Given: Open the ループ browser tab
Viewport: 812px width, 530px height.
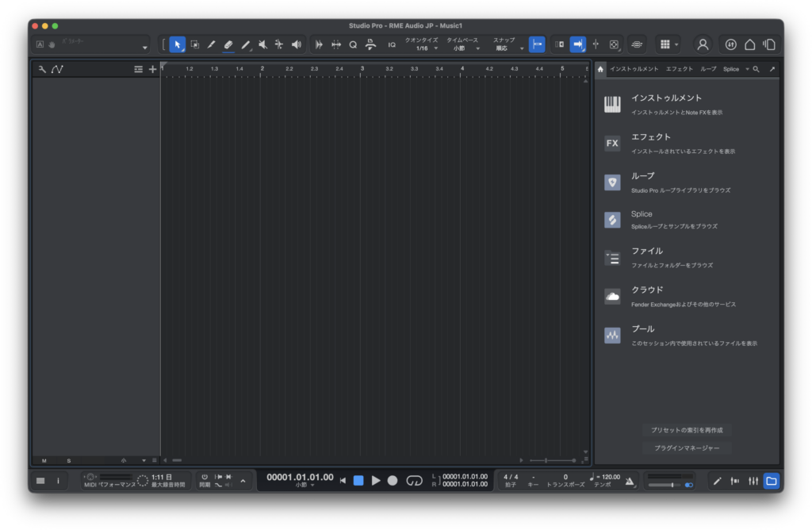Looking at the screenshot, I should pyautogui.click(x=708, y=69).
